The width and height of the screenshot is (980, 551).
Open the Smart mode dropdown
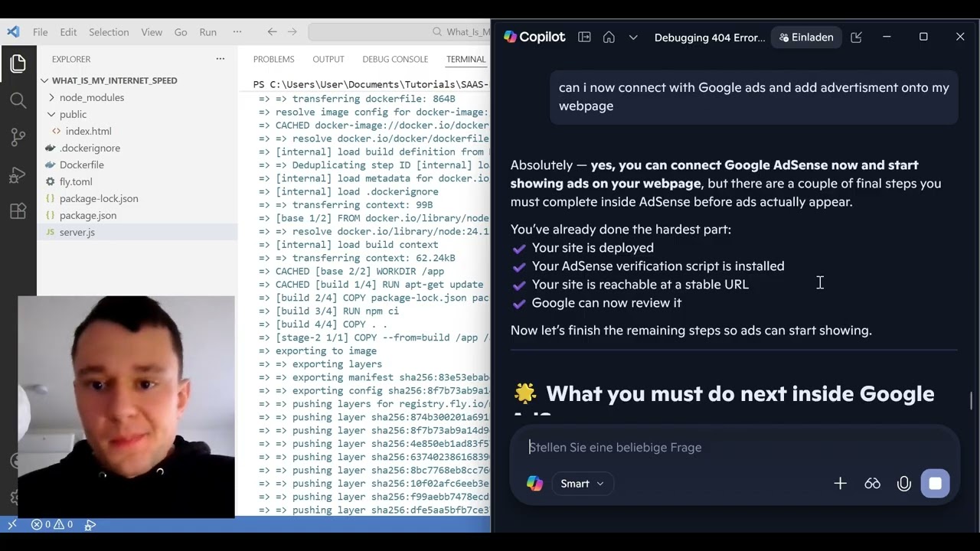tap(582, 484)
